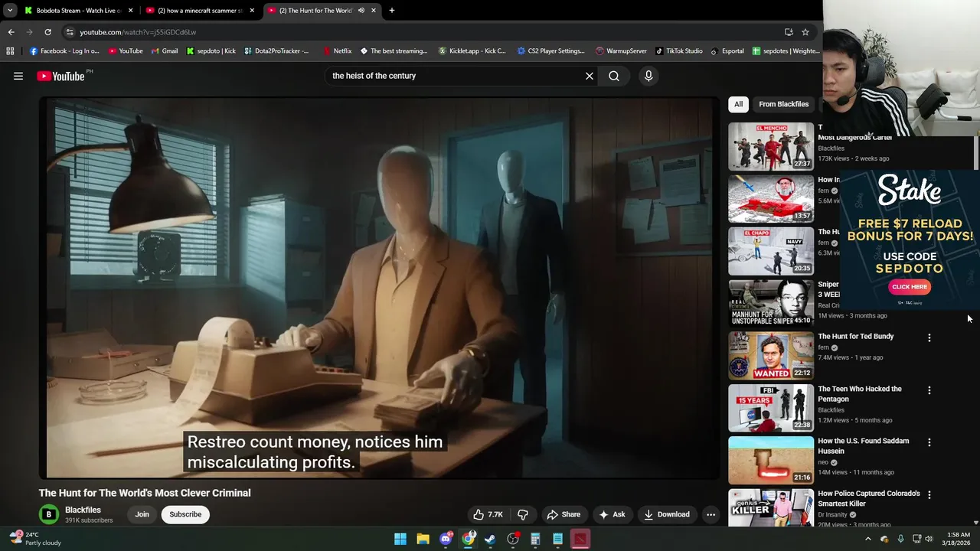
Task: Open the Share dialog for the video
Action: point(563,514)
